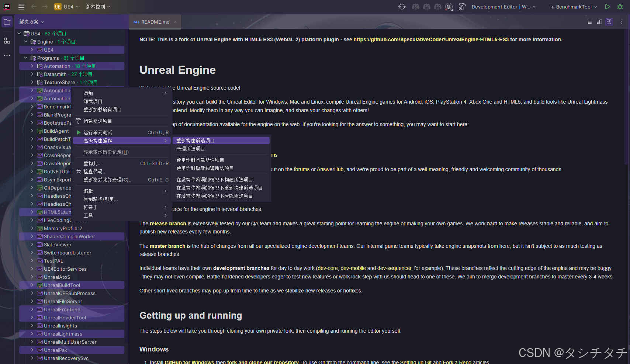Expand the Datasmith project node
This screenshot has width=630, height=364.
[x=32, y=74]
